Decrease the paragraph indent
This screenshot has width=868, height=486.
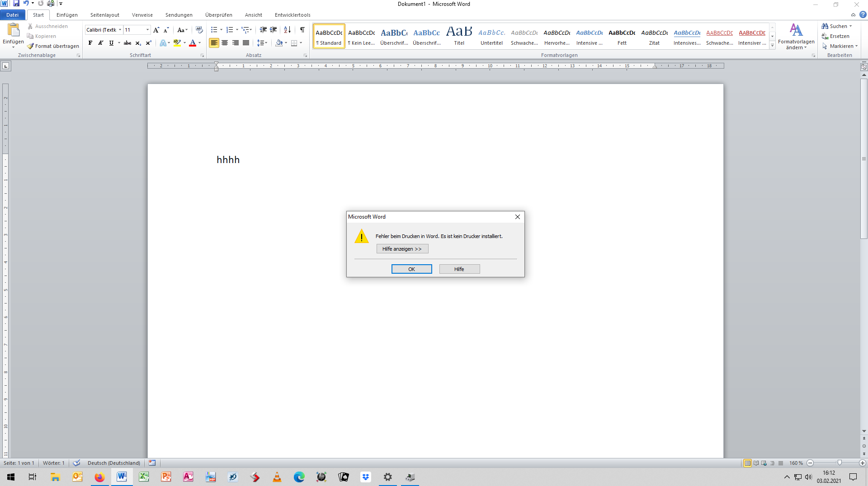pyautogui.click(x=263, y=30)
